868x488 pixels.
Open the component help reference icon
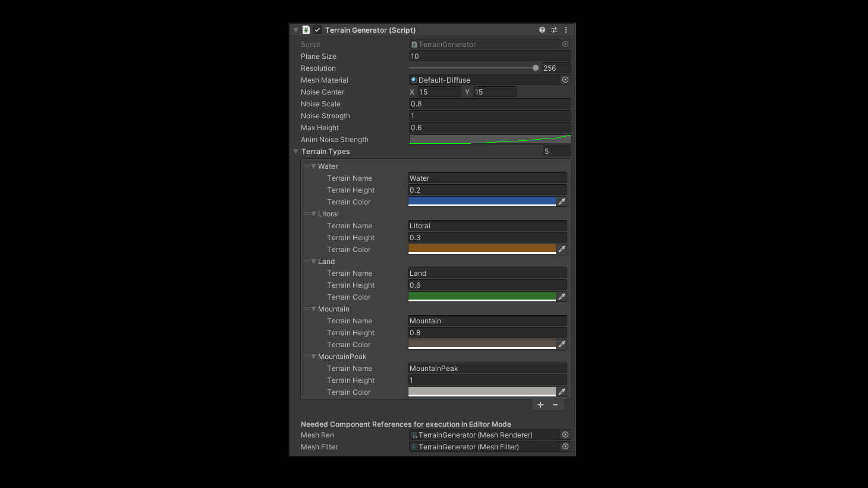[x=542, y=30]
